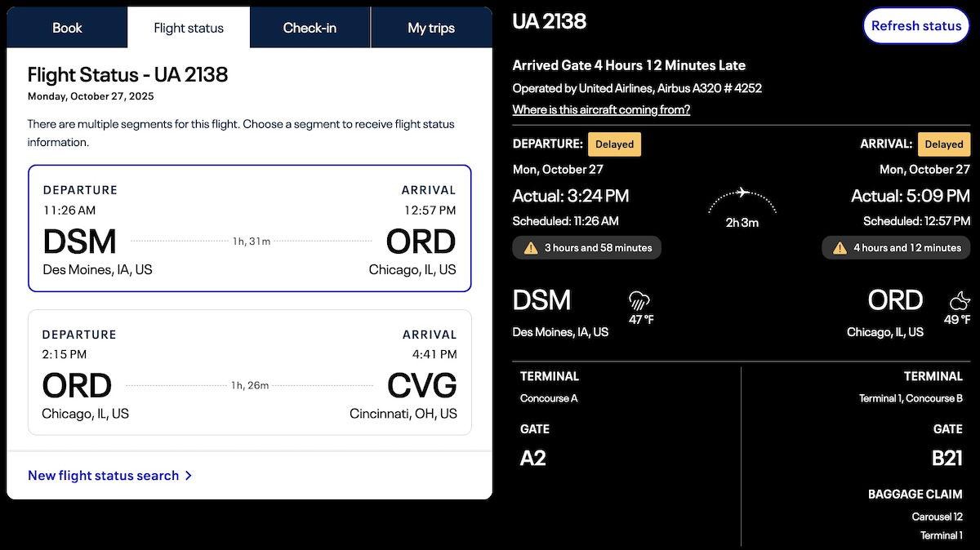
Task: Click the arrival gate B21 label
Action: click(947, 459)
